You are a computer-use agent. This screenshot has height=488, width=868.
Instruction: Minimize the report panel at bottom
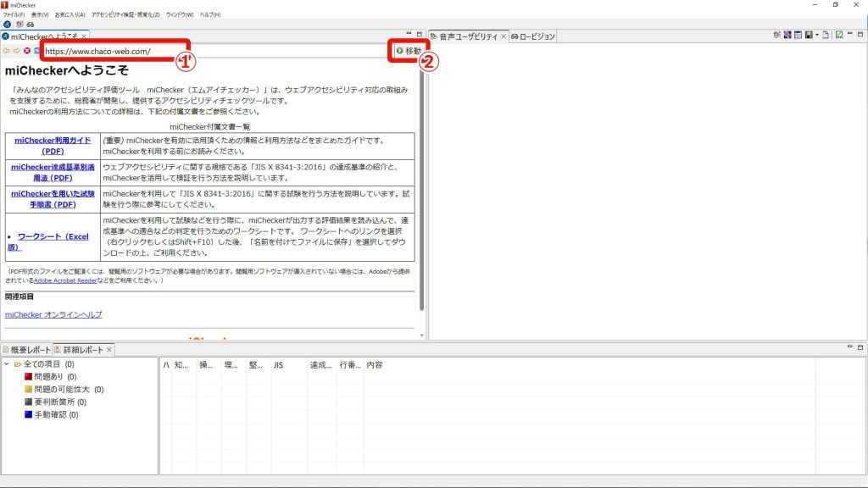(x=849, y=347)
